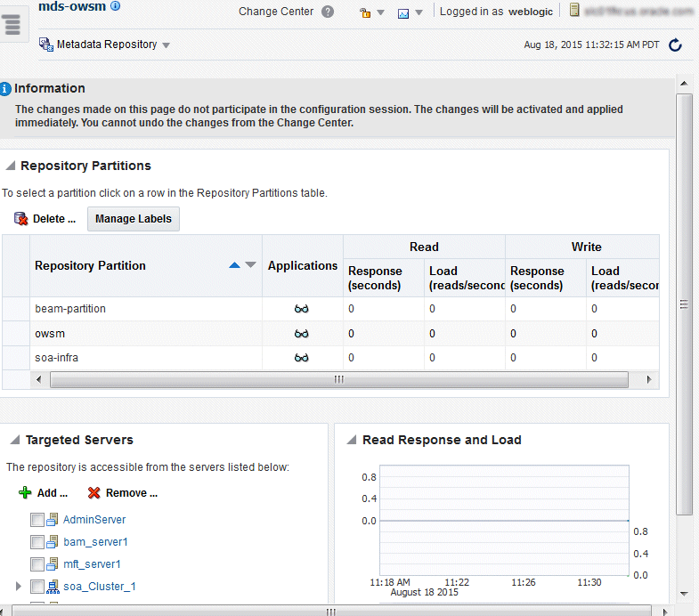
Task: Click the glasses icon for beam-partition applications
Action: (302, 309)
